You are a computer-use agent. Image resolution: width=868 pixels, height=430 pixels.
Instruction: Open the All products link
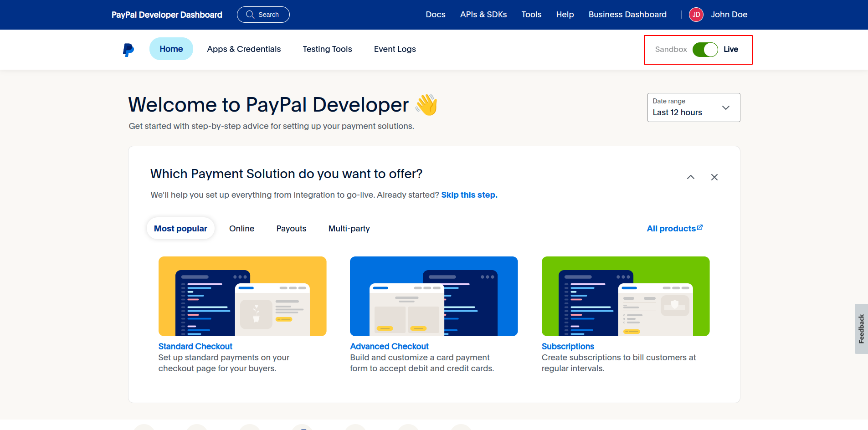tap(674, 228)
